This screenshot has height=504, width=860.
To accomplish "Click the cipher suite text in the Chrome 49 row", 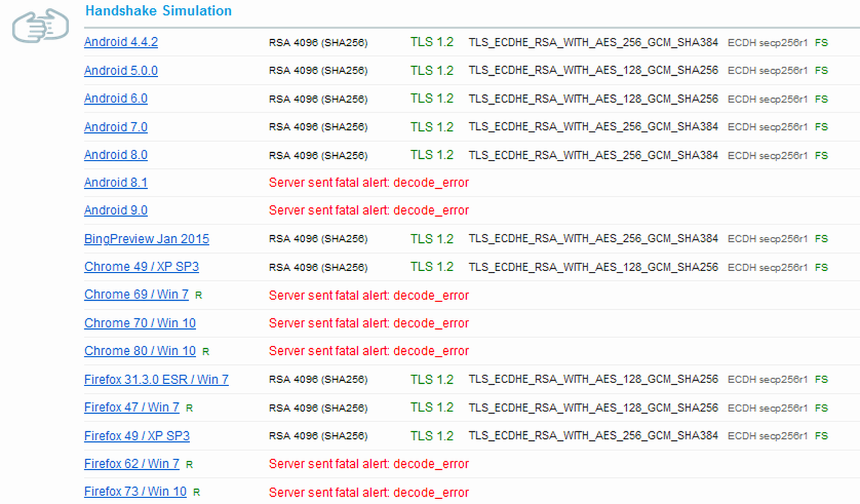I will click(594, 267).
